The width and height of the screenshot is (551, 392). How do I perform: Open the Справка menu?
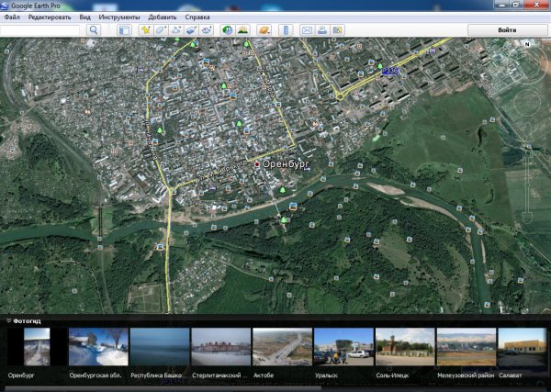point(197,17)
